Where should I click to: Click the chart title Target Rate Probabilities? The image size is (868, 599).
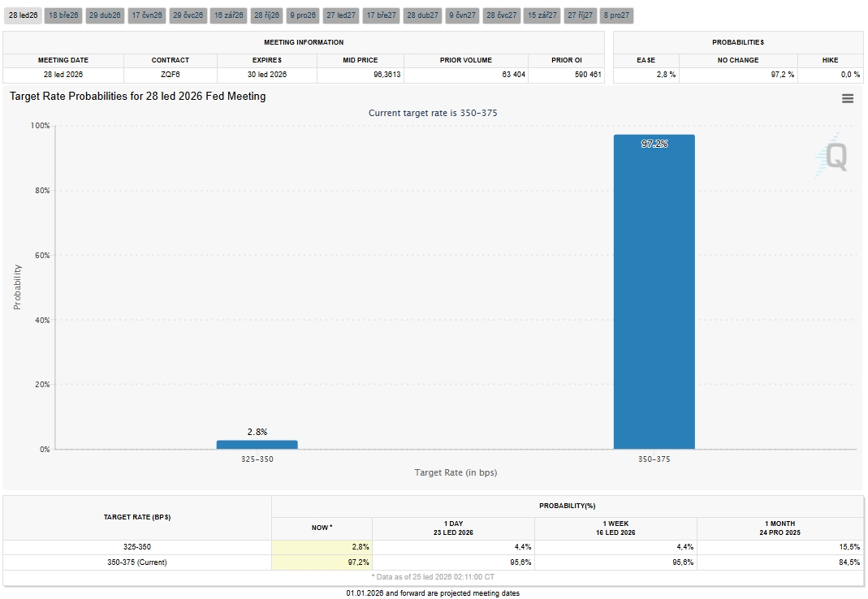point(137,97)
